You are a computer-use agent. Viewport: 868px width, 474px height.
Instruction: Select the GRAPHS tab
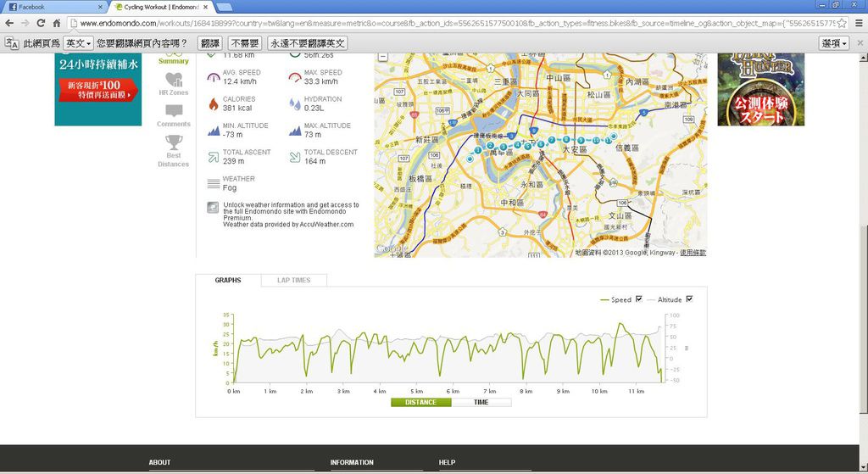click(228, 280)
